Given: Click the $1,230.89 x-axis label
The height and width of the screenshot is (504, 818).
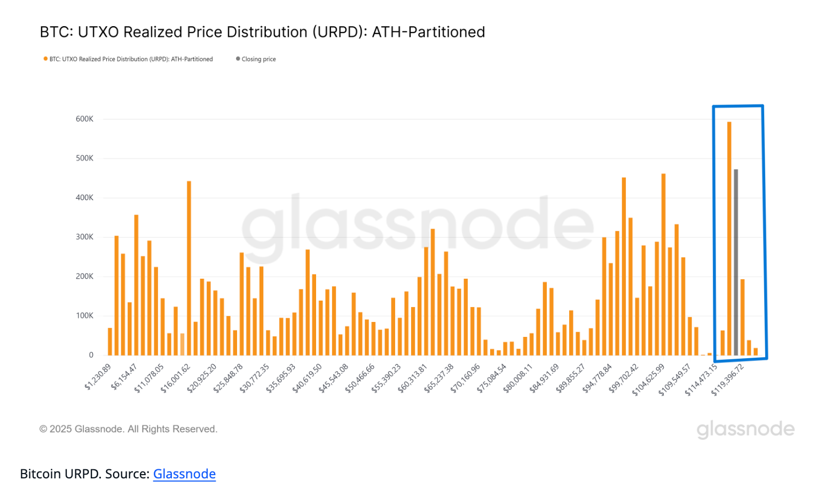Looking at the screenshot, I should pyautogui.click(x=99, y=376).
